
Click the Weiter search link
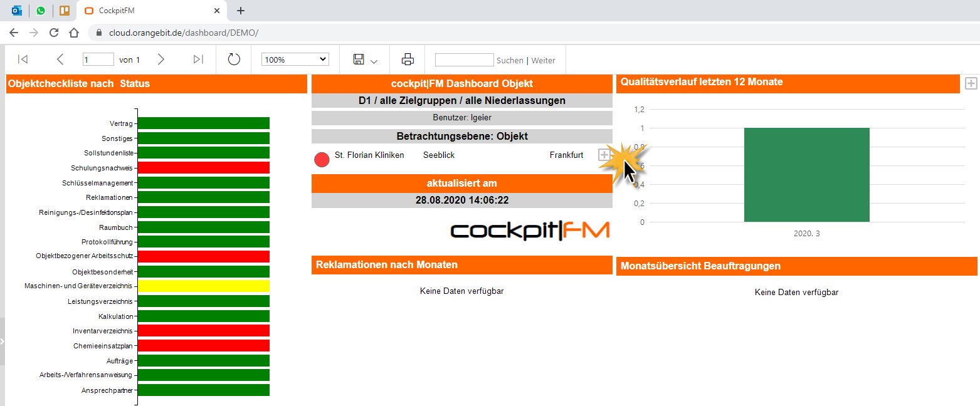pos(543,60)
